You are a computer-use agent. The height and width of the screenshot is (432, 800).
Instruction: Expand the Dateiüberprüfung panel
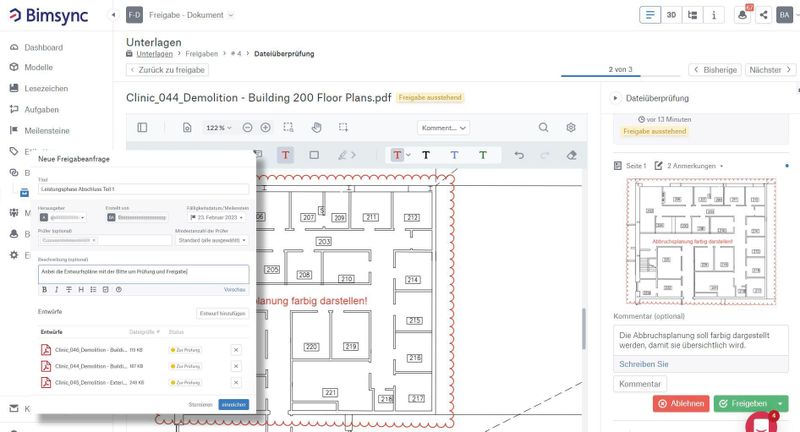coord(616,98)
